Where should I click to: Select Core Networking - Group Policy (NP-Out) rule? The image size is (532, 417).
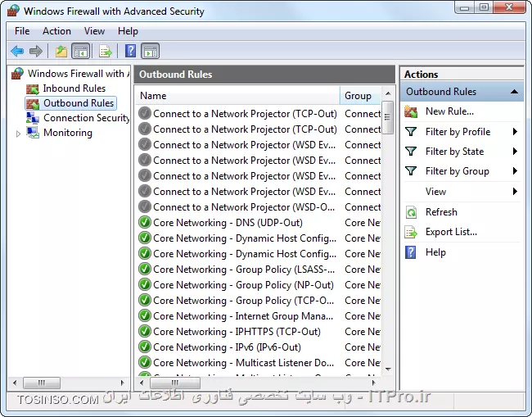click(244, 285)
